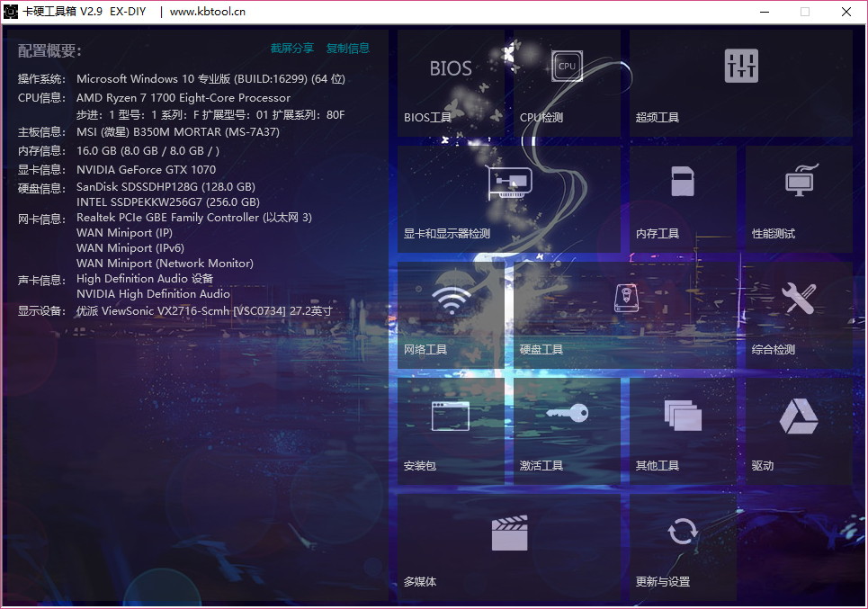This screenshot has height=609, width=868.
Task: Open 内存工具 memory card icon
Action: pos(683,182)
